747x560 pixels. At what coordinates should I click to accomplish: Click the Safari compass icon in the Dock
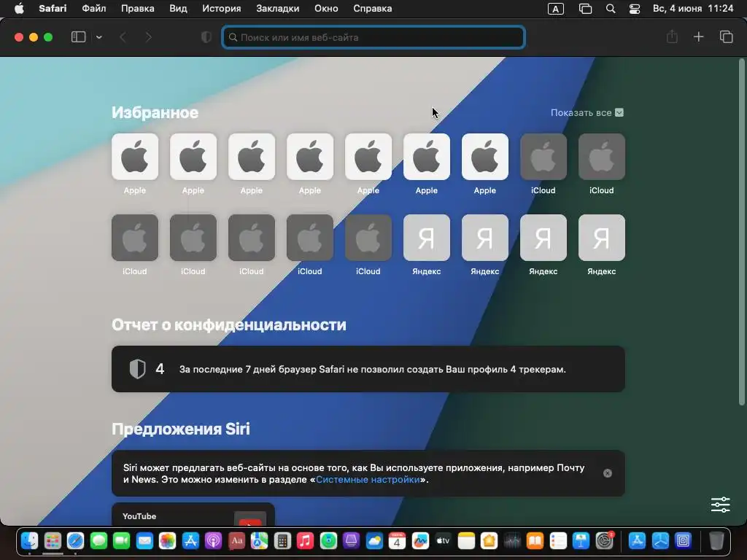[75, 541]
